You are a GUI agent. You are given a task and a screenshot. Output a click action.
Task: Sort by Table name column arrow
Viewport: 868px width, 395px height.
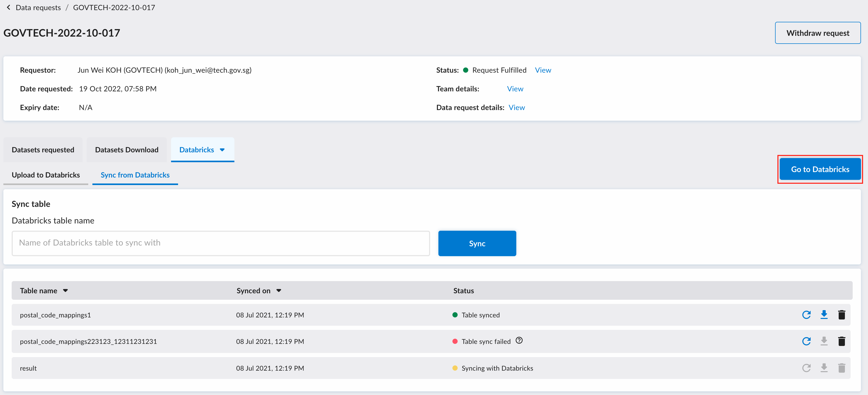pyautogui.click(x=65, y=290)
